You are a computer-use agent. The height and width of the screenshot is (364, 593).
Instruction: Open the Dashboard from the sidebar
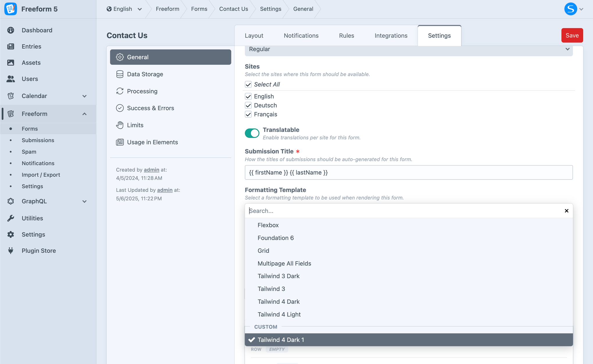click(x=37, y=30)
